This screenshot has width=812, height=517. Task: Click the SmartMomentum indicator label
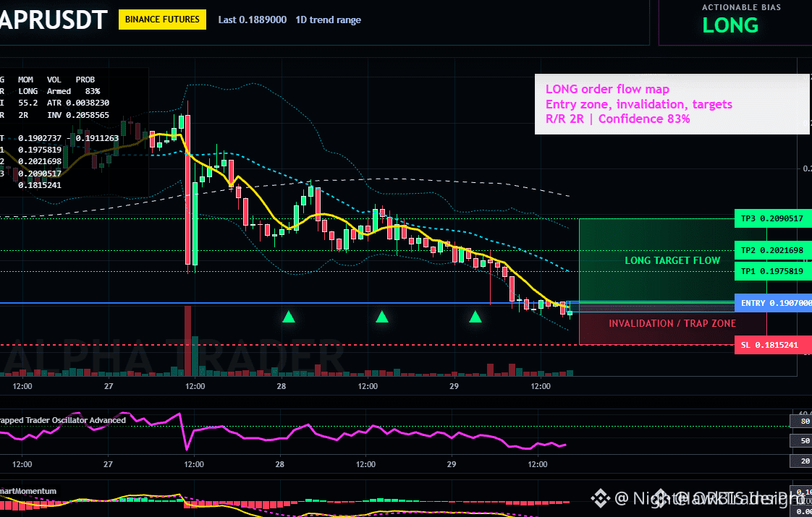(28, 491)
